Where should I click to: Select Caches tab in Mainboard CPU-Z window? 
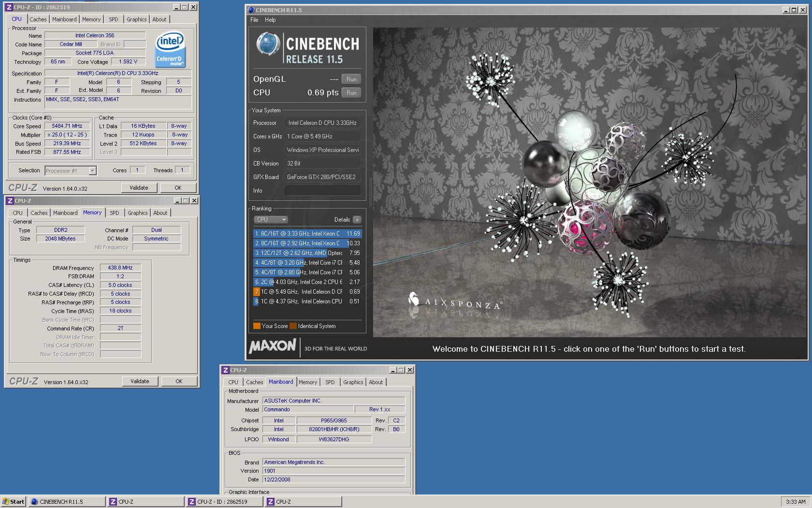pos(255,382)
